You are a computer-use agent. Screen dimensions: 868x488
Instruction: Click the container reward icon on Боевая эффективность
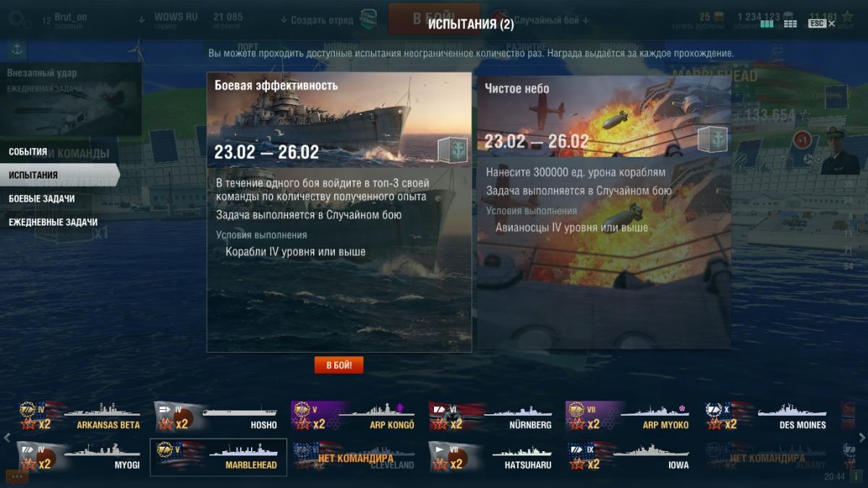(453, 150)
